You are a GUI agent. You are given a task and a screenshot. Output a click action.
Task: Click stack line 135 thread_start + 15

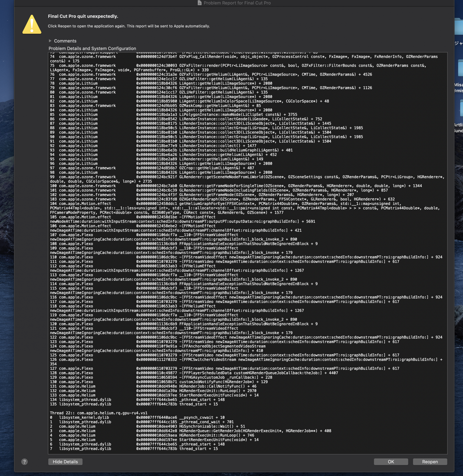click(134, 404)
